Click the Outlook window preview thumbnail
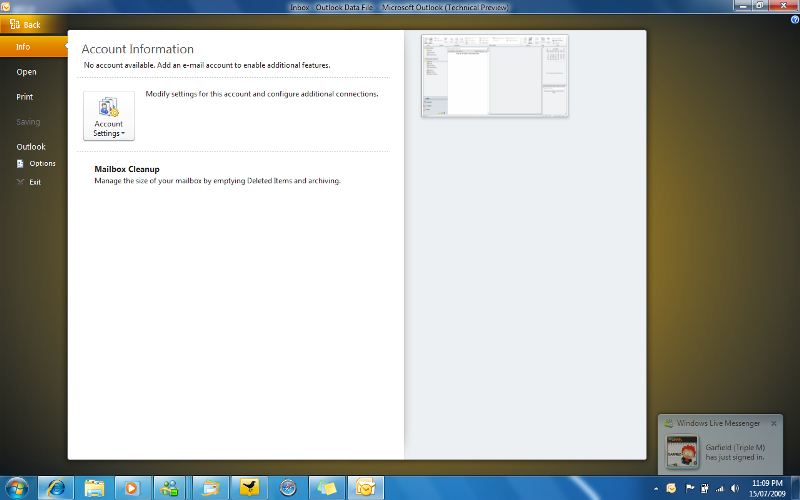 click(494, 76)
